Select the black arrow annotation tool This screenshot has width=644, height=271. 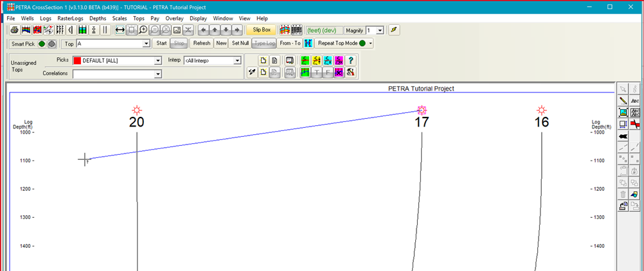click(623, 136)
